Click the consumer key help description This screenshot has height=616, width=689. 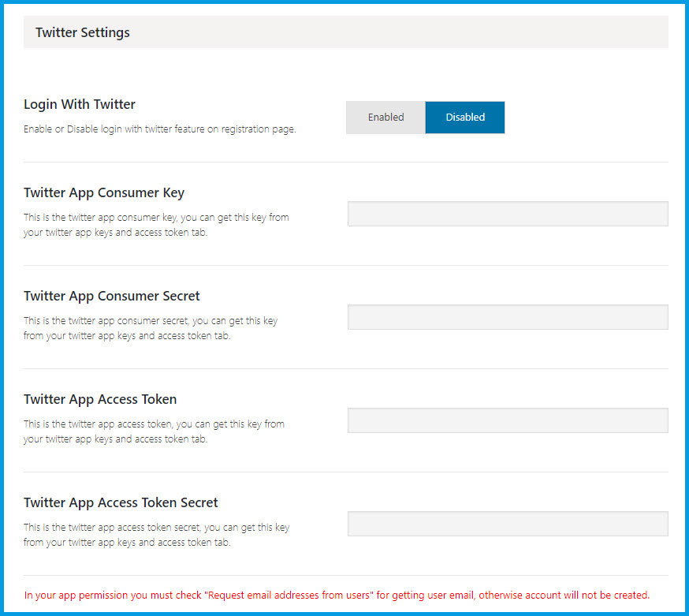[156, 225]
